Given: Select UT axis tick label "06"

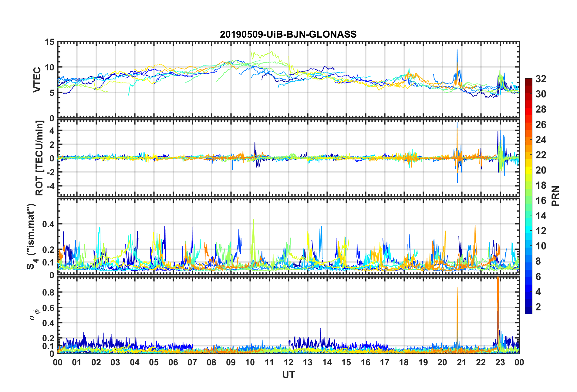Looking at the screenshot, I should 173,362.
